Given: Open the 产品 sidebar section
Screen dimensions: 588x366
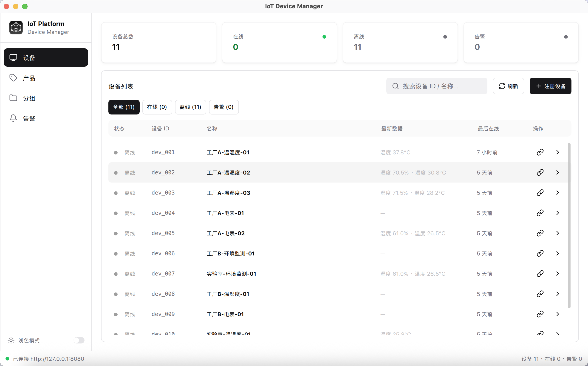Looking at the screenshot, I should [x=46, y=78].
